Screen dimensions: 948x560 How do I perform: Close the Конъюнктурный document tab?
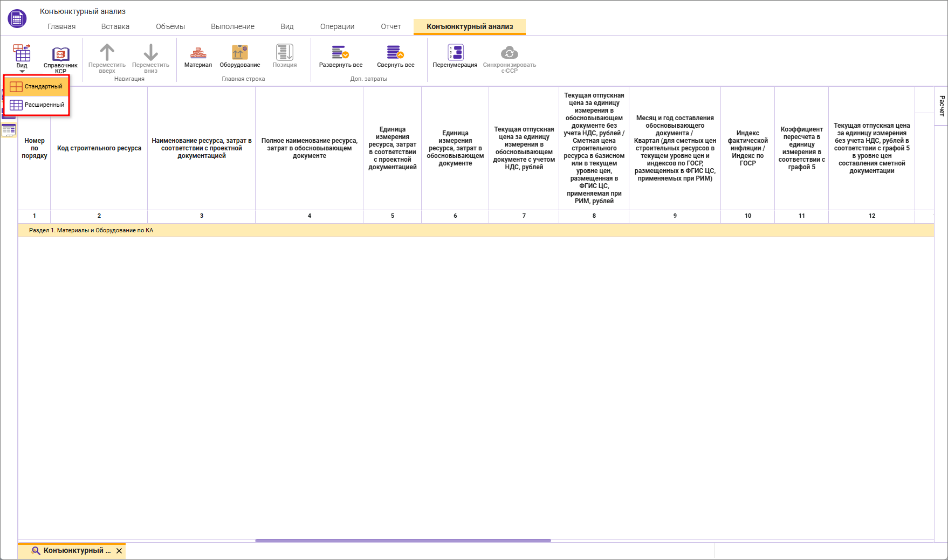119,551
